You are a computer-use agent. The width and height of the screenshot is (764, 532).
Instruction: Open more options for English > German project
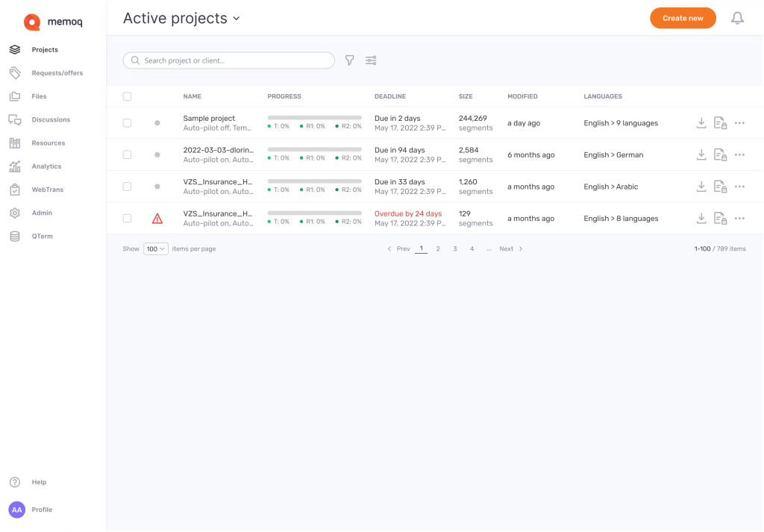point(739,154)
